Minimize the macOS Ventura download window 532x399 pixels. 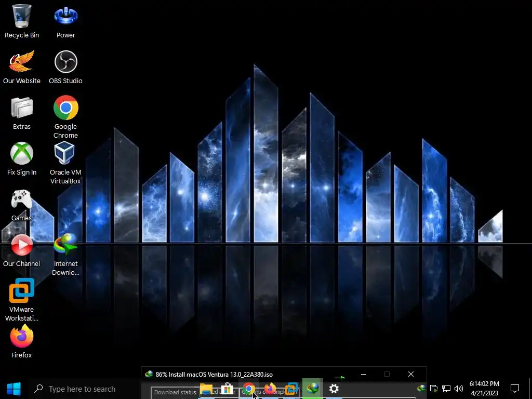click(x=364, y=374)
